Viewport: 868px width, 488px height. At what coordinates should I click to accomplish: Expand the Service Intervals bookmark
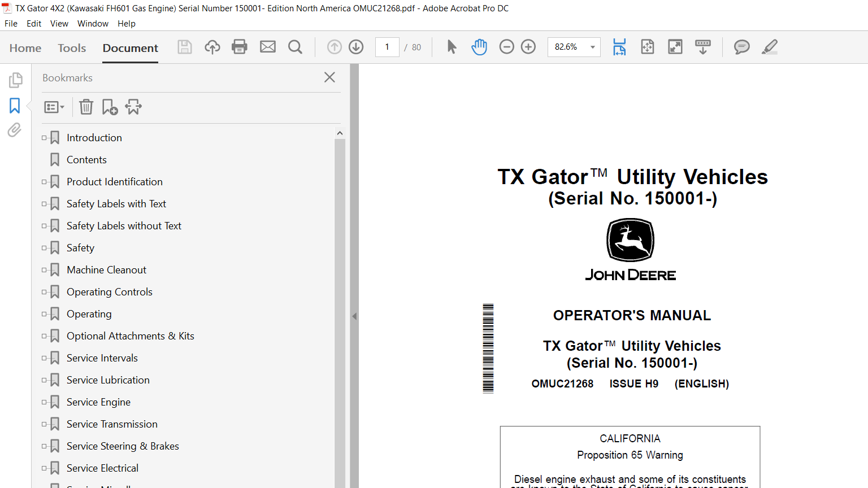(44, 358)
